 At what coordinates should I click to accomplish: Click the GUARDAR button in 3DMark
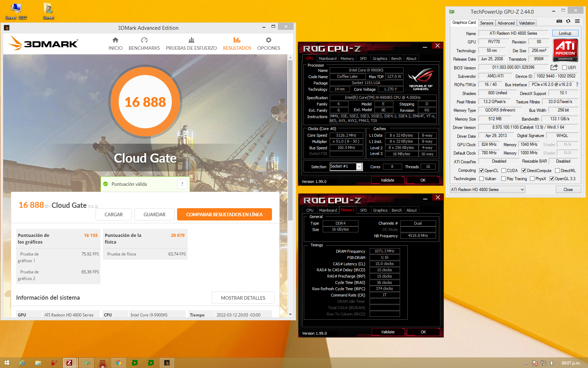point(154,214)
